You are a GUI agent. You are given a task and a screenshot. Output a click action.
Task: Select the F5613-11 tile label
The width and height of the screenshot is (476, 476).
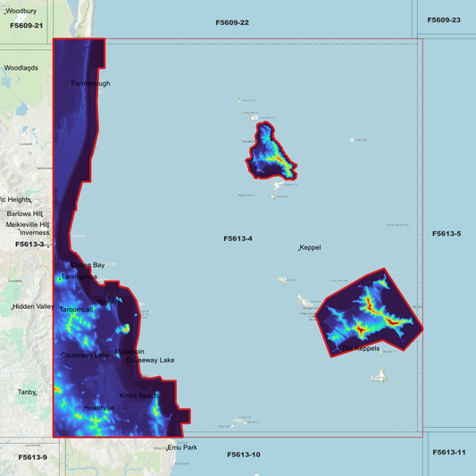(449, 452)
